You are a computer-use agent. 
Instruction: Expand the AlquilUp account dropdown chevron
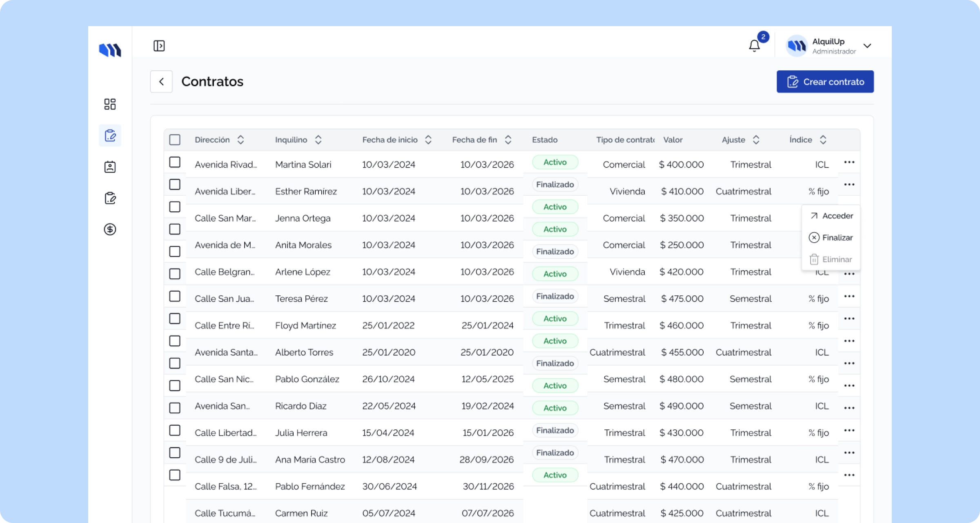click(x=867, y=46)
